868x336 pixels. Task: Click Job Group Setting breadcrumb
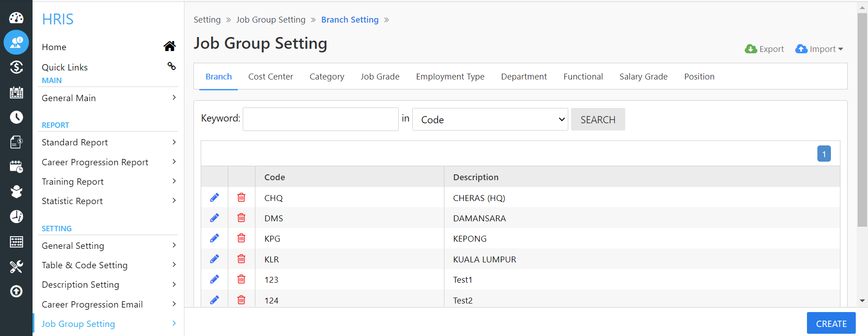[x=271, y=19]
